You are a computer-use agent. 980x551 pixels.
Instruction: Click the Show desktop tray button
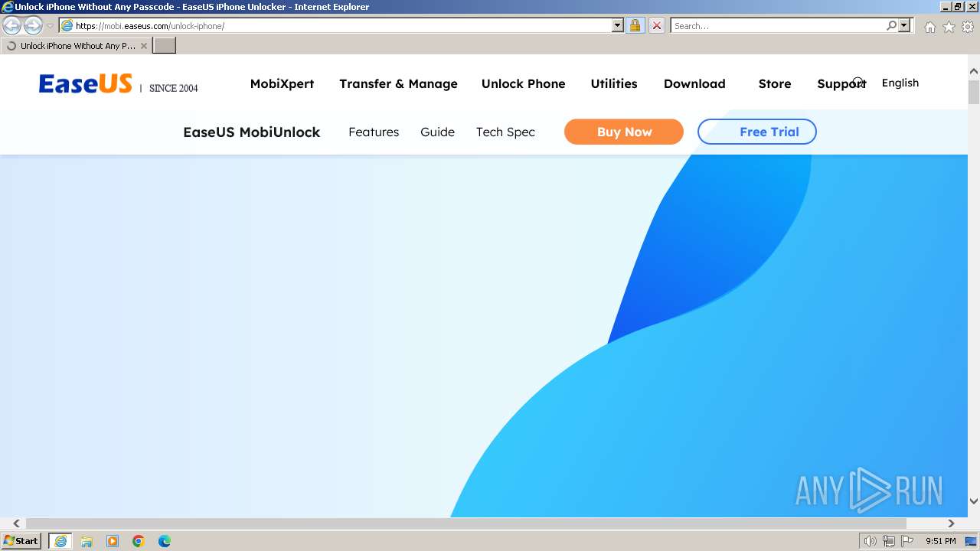[x=972, y=541]
